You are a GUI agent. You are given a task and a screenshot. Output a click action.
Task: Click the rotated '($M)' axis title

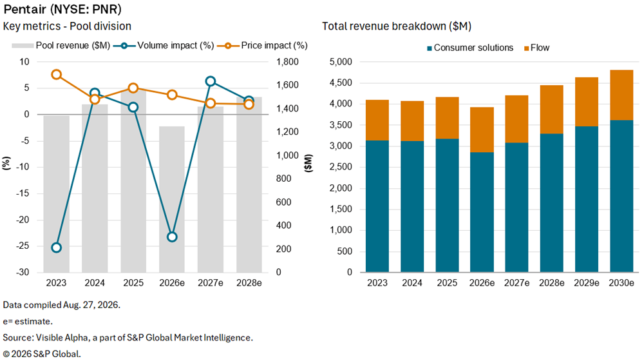(309, 163)
